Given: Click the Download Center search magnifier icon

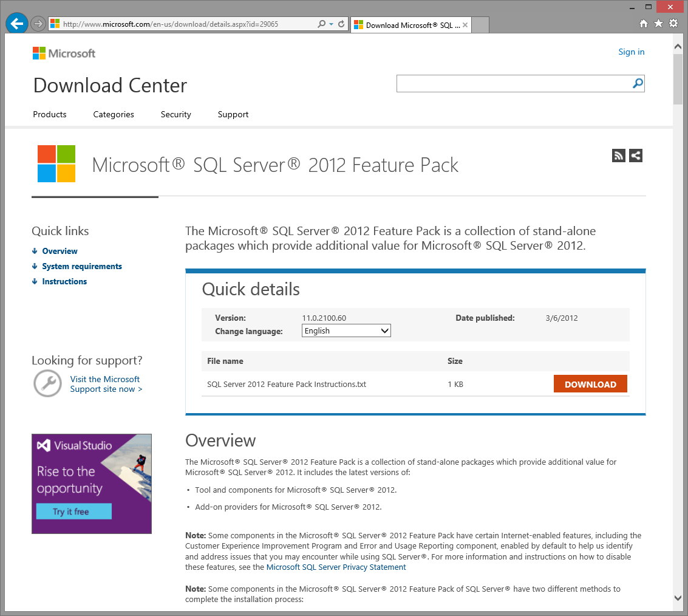Looking at the screenshot, I should pyautogui.click(x=638, y=83).
